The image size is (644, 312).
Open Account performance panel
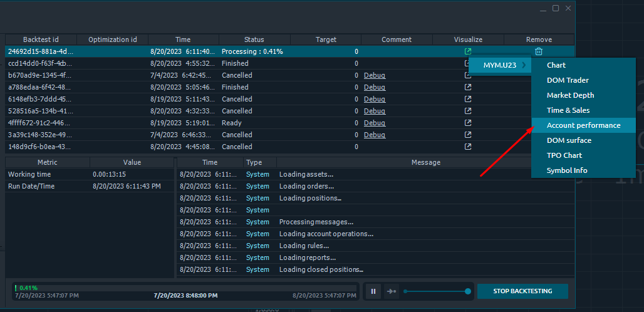pyautogui.click(x=583, y=125)
